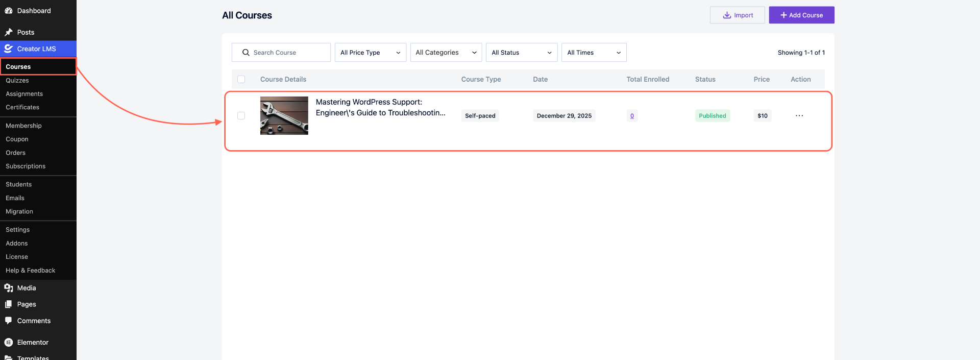The image size is (980, 360).
Task: Click the Creator LMS logo icon
Action: [x=9, y=49]
